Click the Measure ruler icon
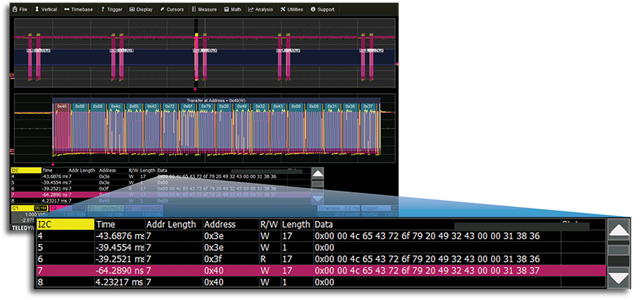The image size is (644, 300). pyautogui.click(x=193, y=10)
